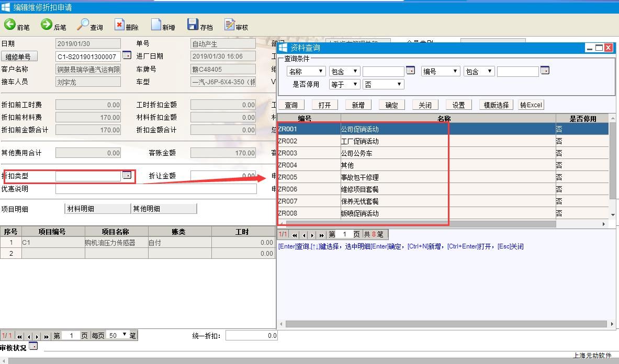Viewport: 619px width, 364px height.
Task: Open the 每页 50 page size dropdown
Action: (x=118, y=335)
